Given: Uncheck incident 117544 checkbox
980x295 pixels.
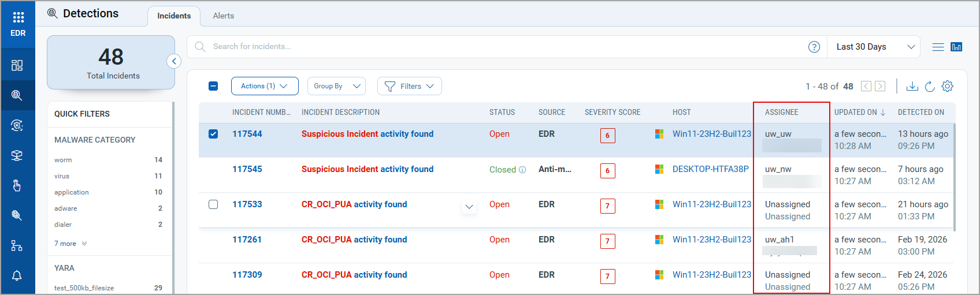Looking at the screenshot, I should pyautogui.click(x=213, y=134).
